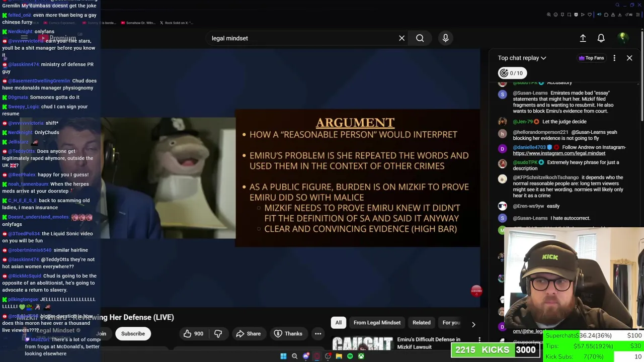This screenshot has width=644, height=362.
Task: Clear the legal mindset search text
Action: 401,38
